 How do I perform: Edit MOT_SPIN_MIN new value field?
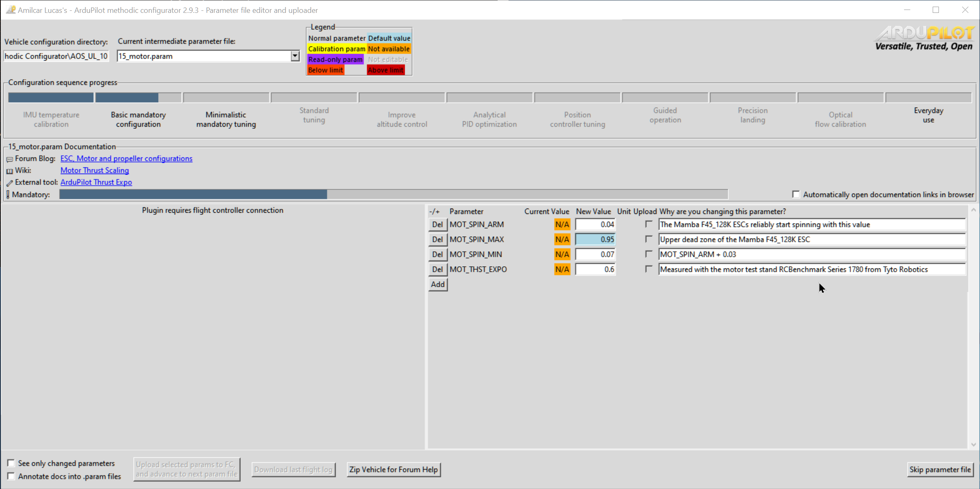(595, 254)
